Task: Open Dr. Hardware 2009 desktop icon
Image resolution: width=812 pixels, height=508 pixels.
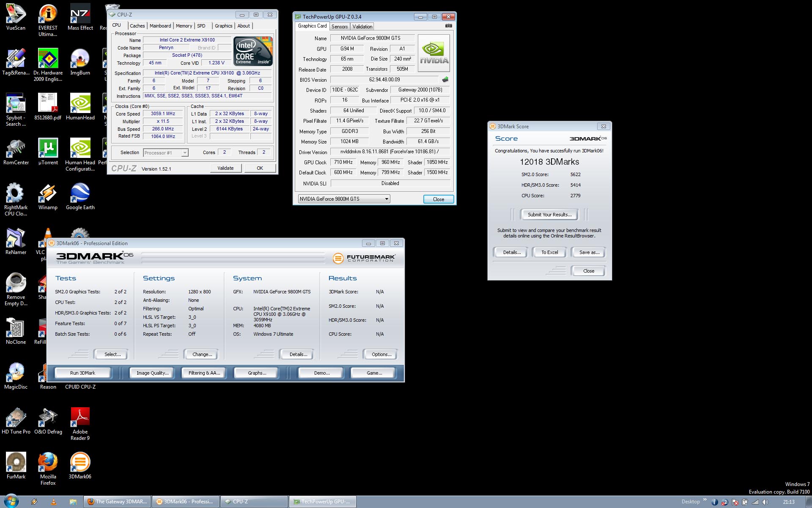Action: coord(48,65)
